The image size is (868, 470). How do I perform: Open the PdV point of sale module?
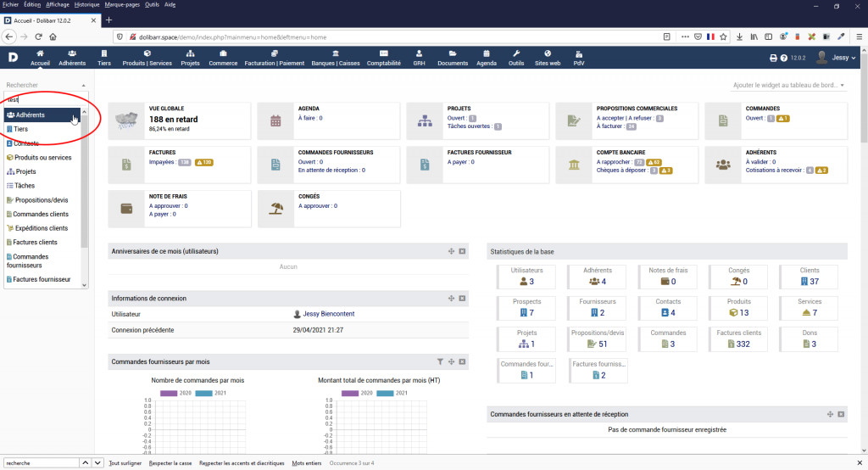tap(578, 58)
